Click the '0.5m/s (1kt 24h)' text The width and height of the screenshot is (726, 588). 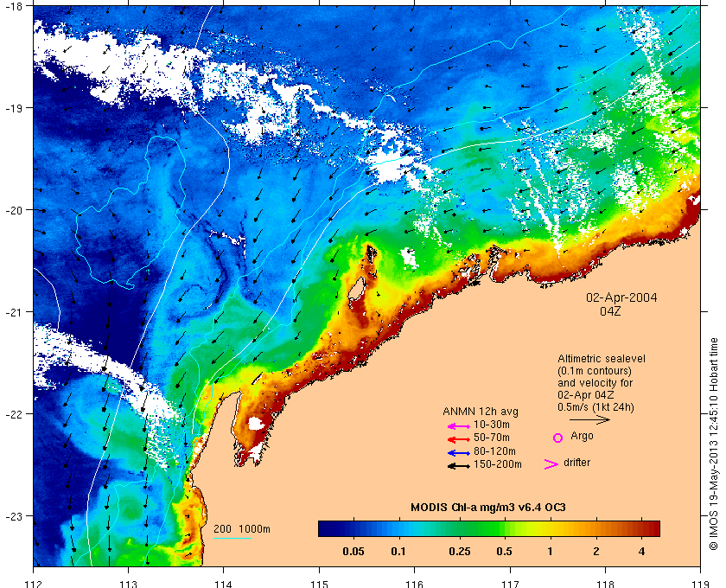(x=595, y=407)
